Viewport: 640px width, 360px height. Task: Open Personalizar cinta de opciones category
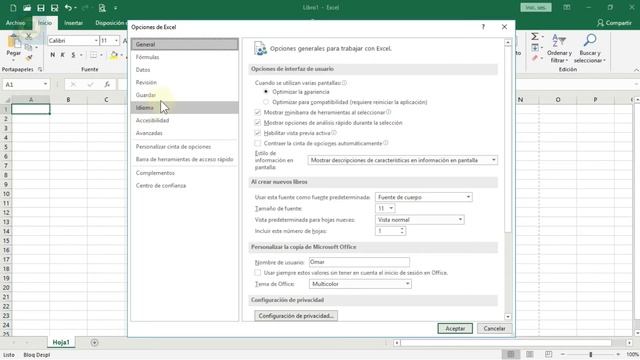[x=184, y=147]
